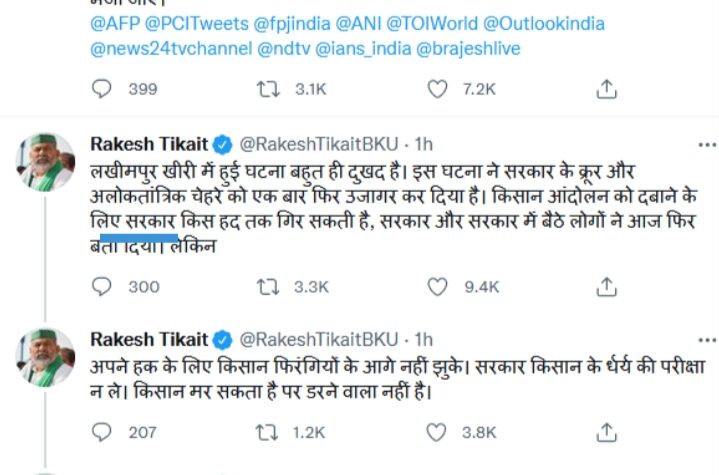Retweet the tweet with 1.2K retweets
This screenshot has width=719, height=475.
[268, 433]
